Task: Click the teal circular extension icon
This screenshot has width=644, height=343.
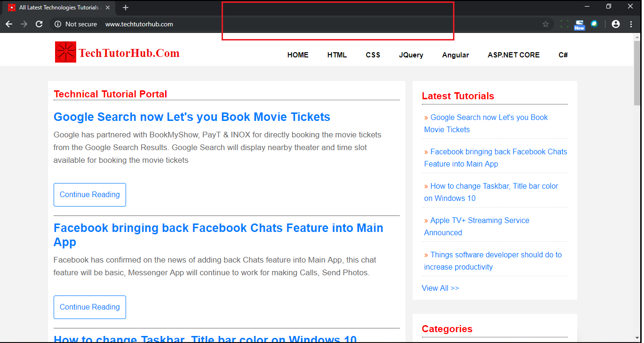Action: coord(595,24)
